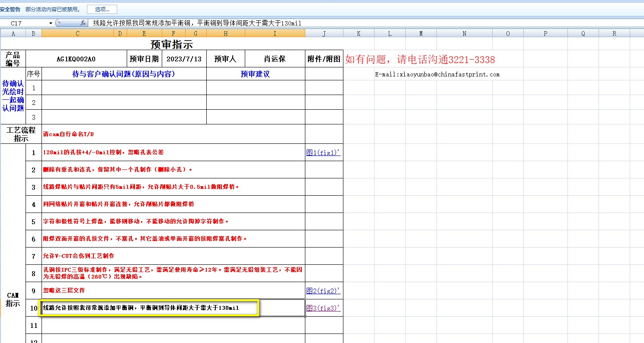
Task: Click the 预审日期 label cell
Action: [144, 59]
